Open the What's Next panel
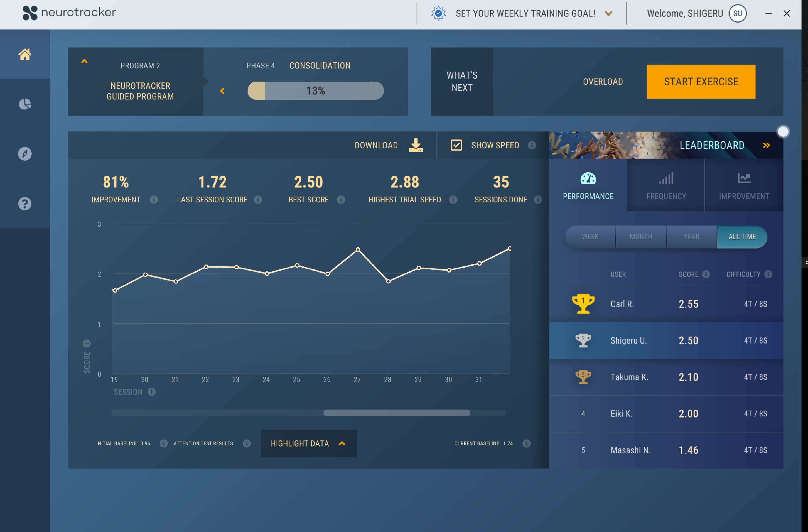Screen dimensions: 808x532 point(462,82)
